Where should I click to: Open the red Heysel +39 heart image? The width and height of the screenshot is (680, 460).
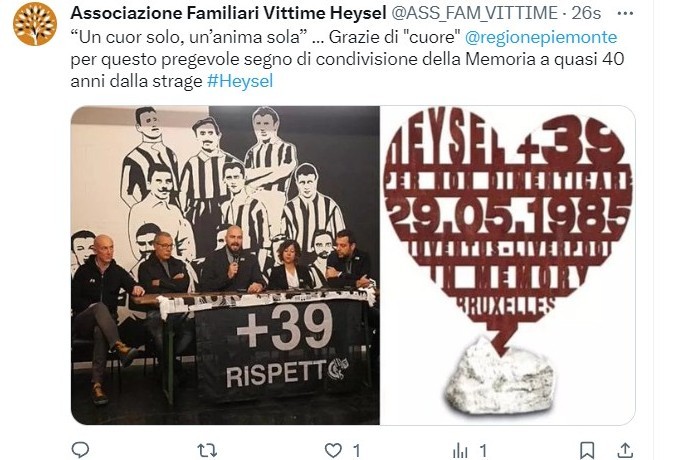point(507,265)
